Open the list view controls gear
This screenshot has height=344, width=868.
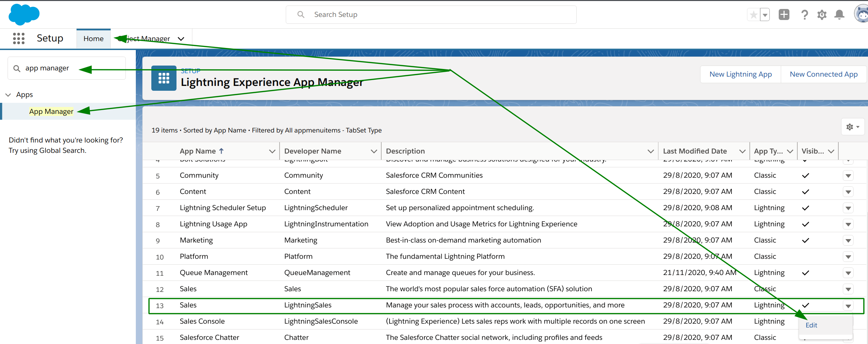pos(852,127)
